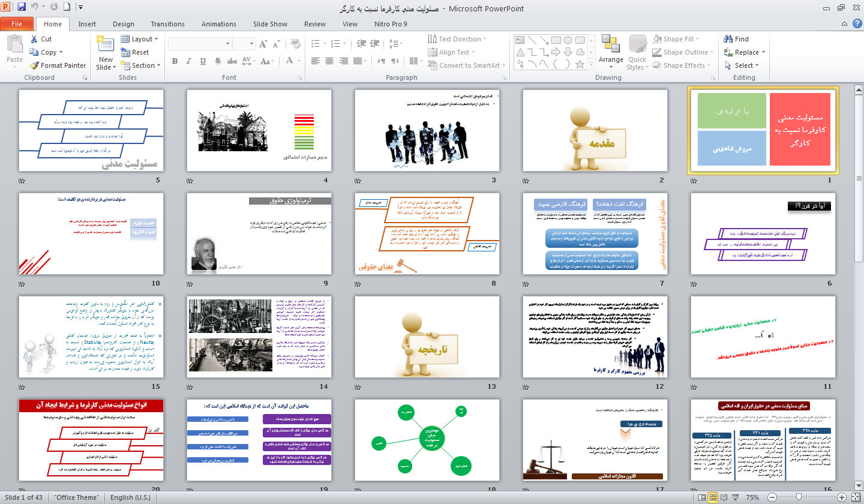Toggle Underline formatting
The width and height of the screenshot is (864, 504).
(202, 61)
